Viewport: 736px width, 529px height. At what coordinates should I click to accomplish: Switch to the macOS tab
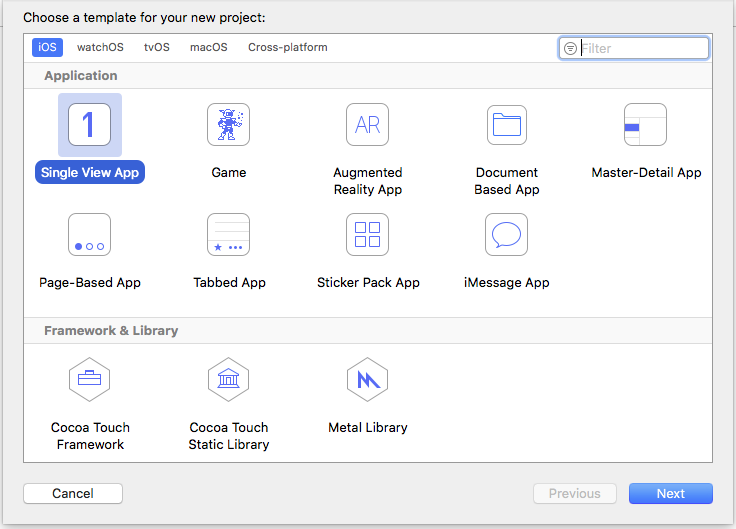coord(209,47)
